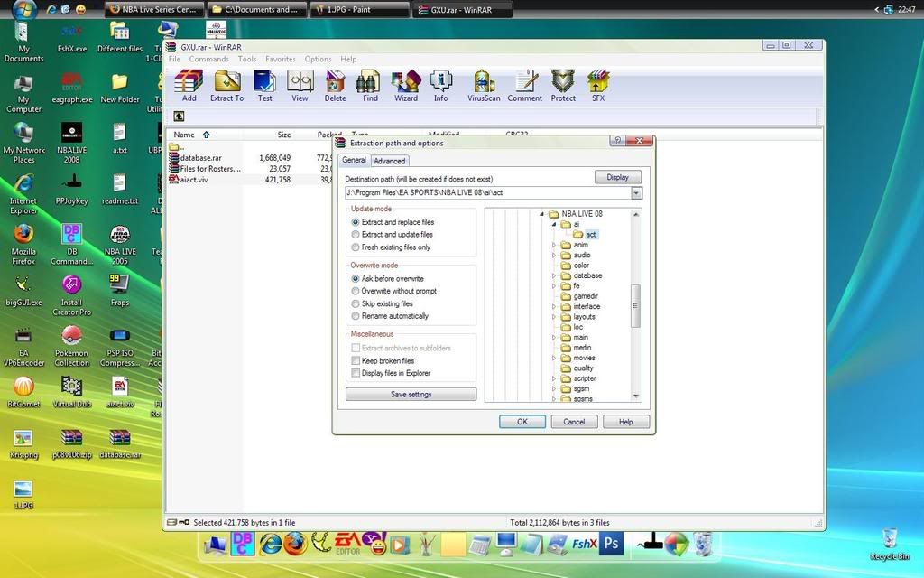The width and height of the screenshot is (924, 578).
Task: Click the Protect shield toolbar icon
Action: [563, 86]
